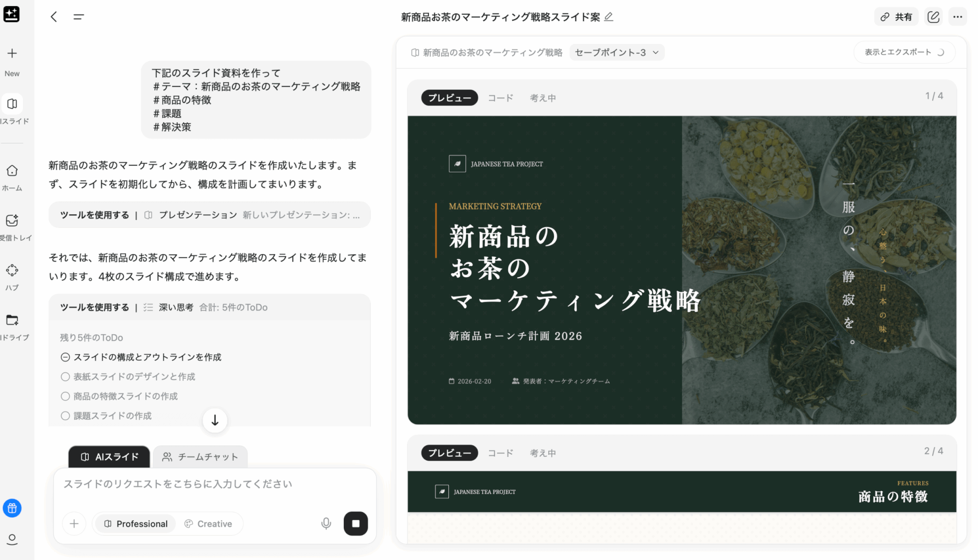978x560 pixels.
Task: Click the New plus icon in sidebar
Action: (x=12, y=53)
